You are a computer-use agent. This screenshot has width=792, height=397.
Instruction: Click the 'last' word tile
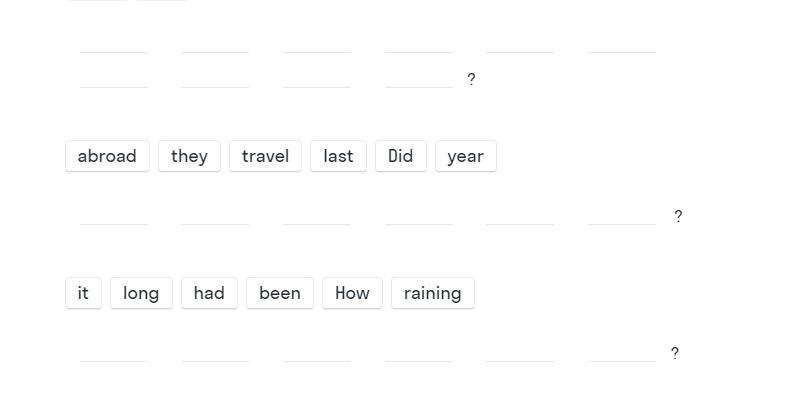338,156
